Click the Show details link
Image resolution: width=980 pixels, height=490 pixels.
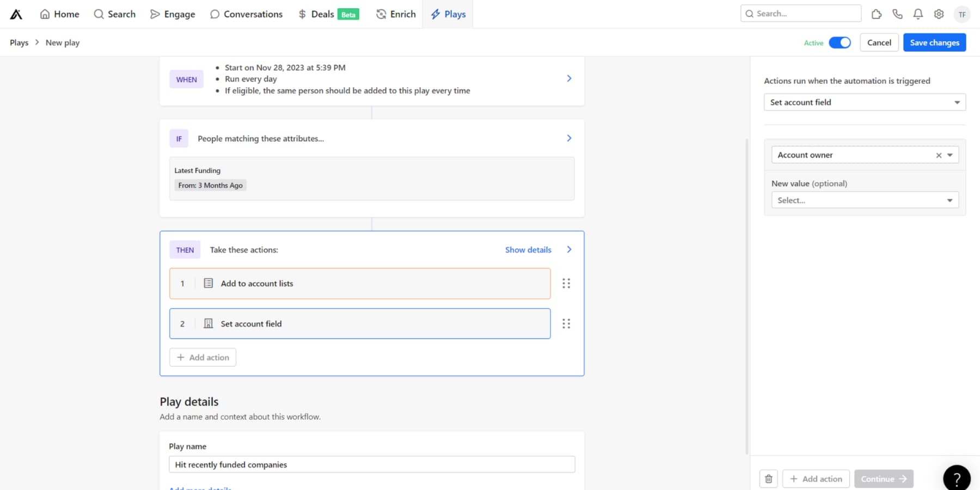(x=528, y=249)
